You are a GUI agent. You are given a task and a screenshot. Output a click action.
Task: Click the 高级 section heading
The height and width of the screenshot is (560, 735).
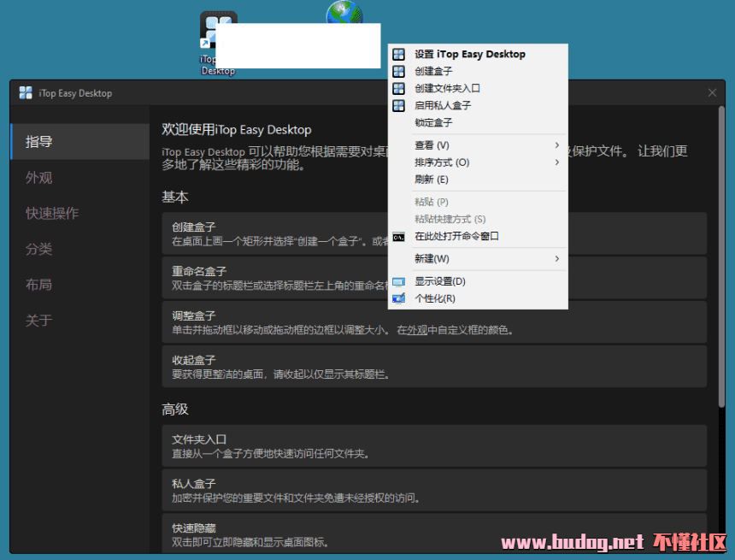(x=175, y=410)
